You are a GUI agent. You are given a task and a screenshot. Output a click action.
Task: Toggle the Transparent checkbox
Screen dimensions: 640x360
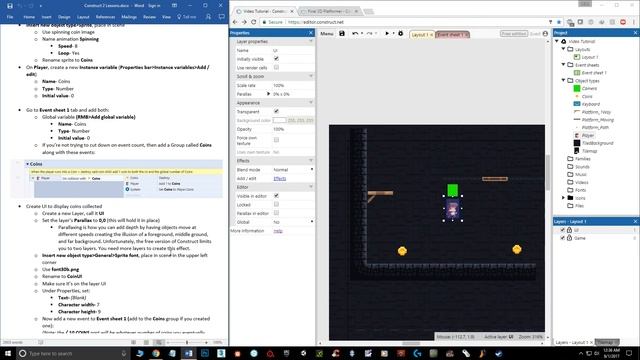[276, 111]
